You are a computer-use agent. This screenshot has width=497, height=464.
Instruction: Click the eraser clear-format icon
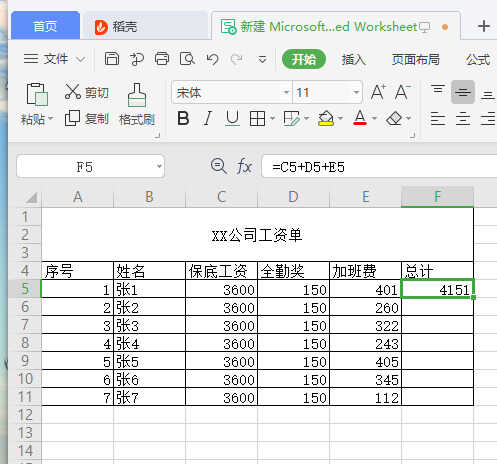click(x=394, y=118)
